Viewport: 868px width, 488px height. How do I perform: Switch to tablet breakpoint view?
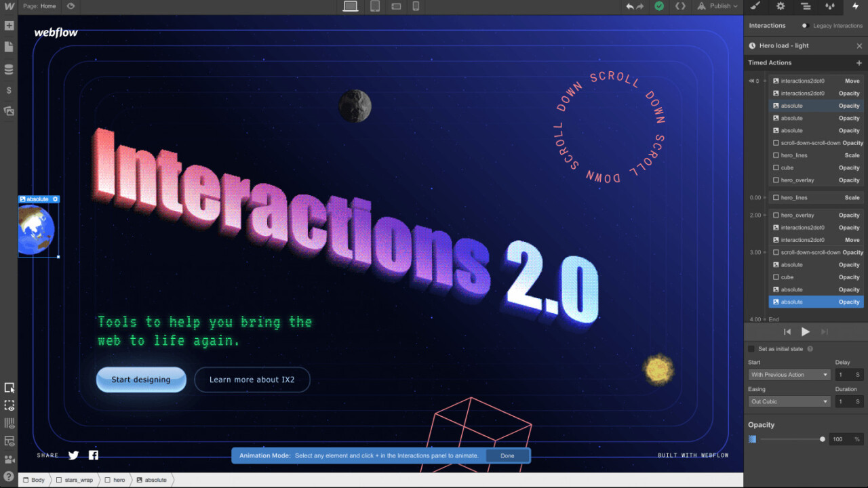(374, 6)
